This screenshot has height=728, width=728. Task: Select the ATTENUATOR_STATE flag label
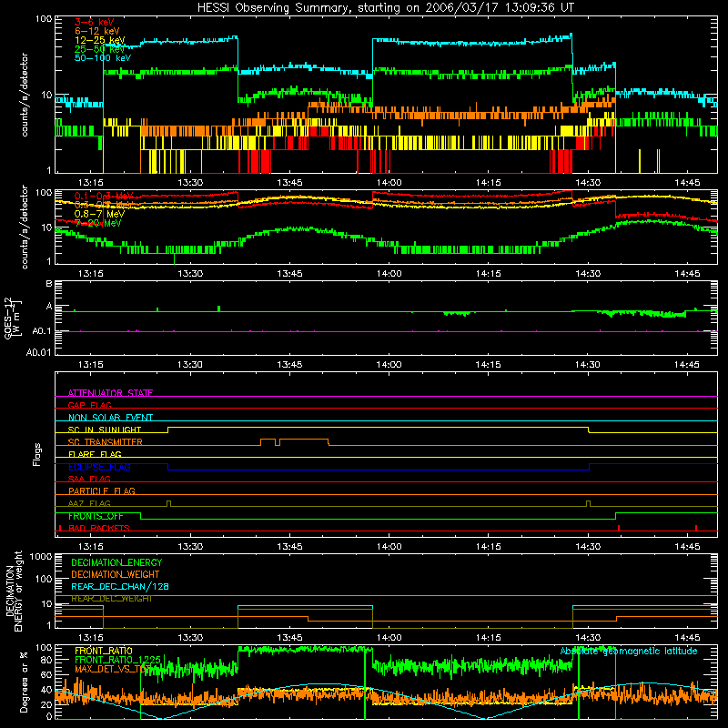tap(110, 393)
